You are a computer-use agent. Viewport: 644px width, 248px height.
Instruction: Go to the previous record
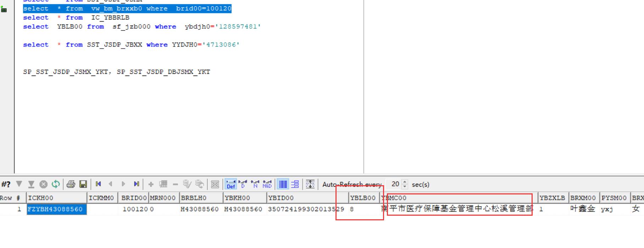pos(111,184)
